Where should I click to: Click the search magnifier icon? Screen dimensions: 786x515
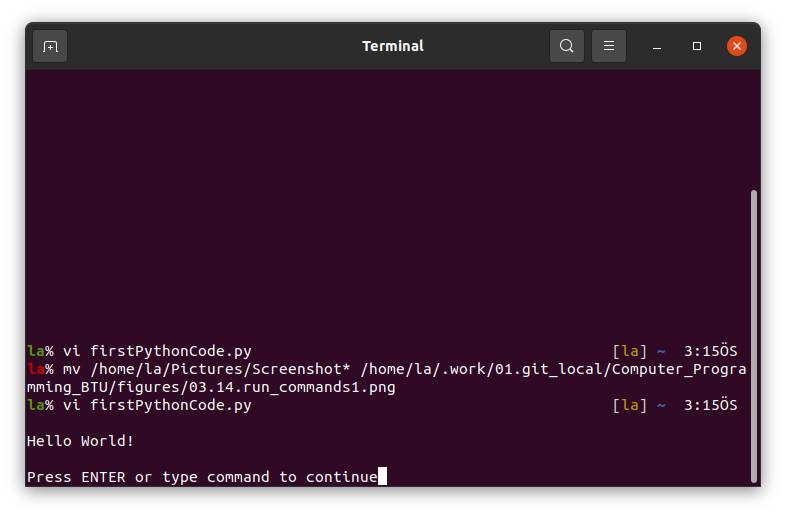[x=567, y=46]
